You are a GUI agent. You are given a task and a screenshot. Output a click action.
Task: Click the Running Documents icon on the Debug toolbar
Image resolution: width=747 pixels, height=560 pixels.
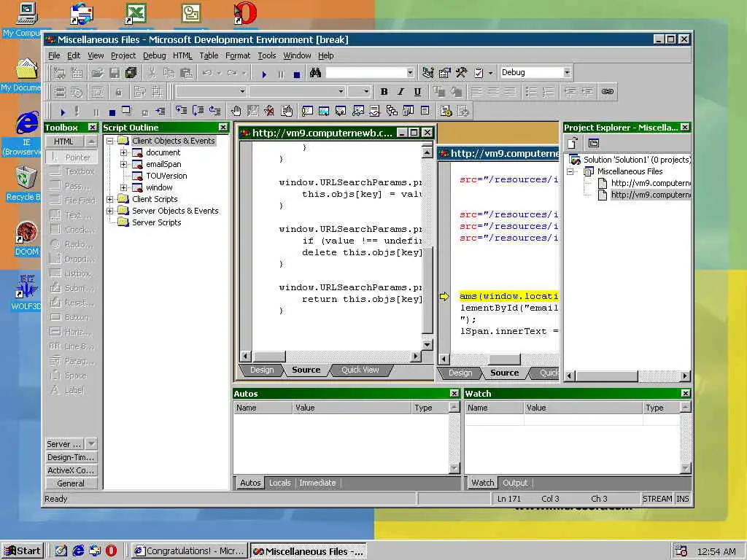click(409, 111)
